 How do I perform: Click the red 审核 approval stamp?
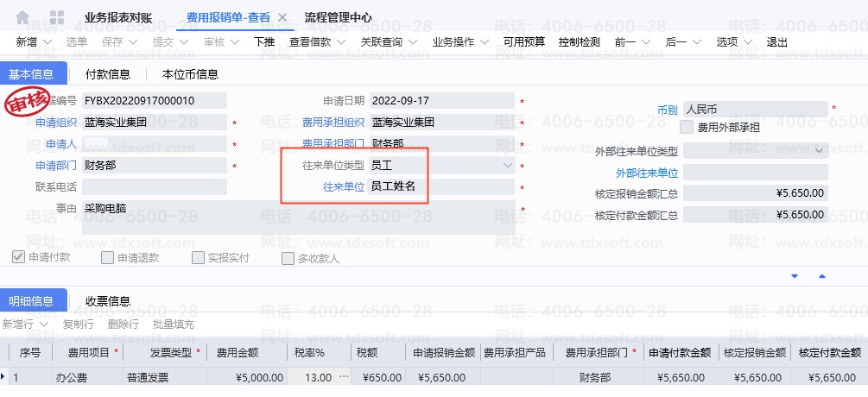click(x=28, y=103)
